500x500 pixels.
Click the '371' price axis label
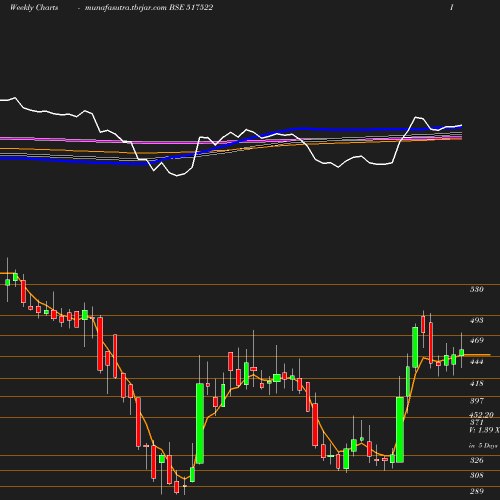477,422
